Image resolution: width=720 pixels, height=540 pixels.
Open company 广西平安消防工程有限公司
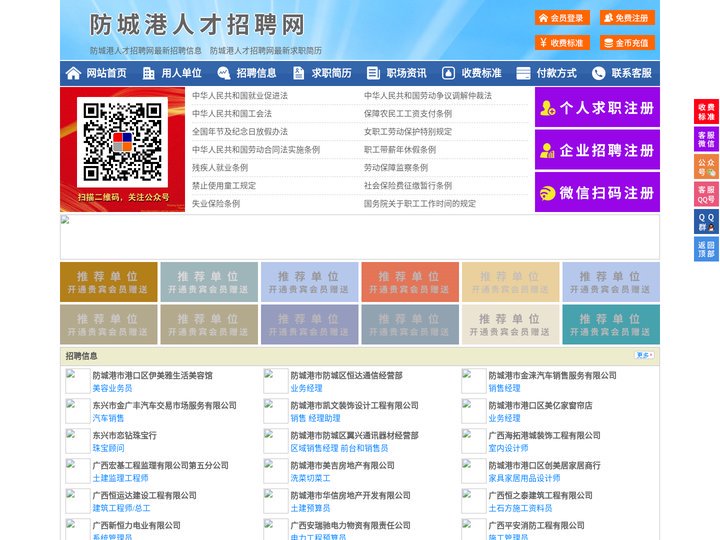tap(536, 525)
